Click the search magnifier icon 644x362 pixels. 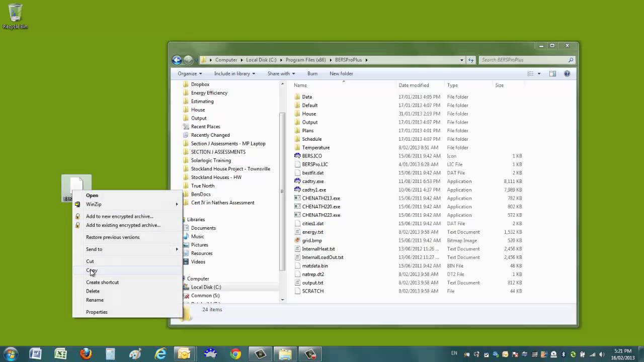point(571,60)
